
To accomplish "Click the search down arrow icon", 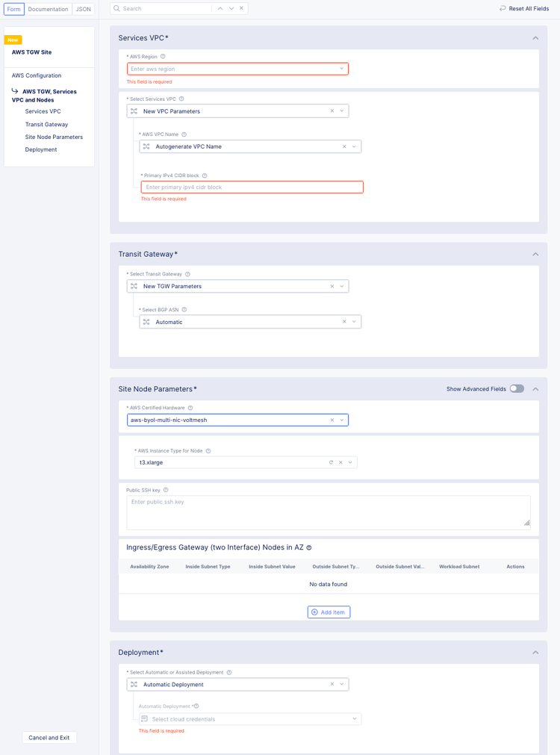I will click(x=231, y=8).
